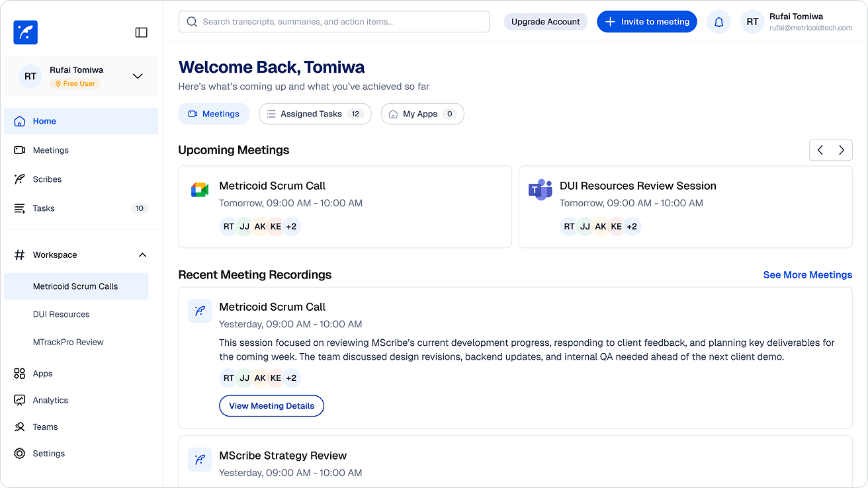
Task: Collapse the Workspace section
Action: [142, 255]
